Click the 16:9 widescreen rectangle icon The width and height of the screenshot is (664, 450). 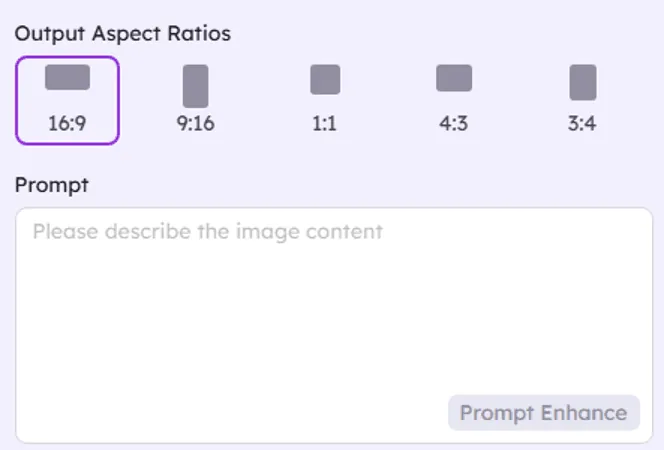(67, 77)
